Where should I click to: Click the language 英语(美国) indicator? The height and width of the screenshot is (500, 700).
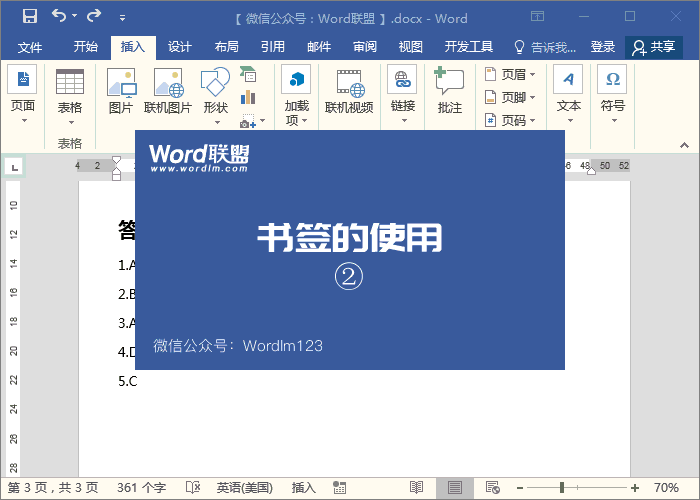click(245, 488)
